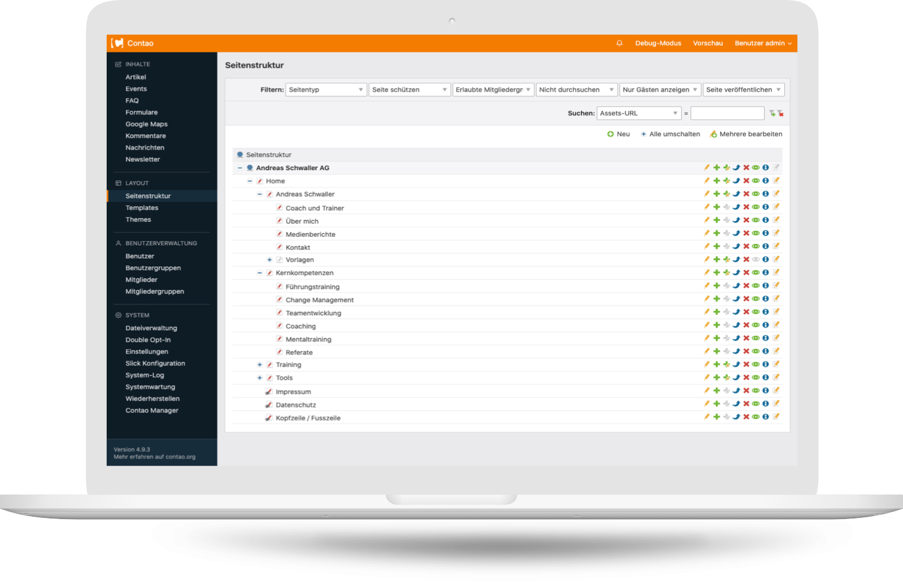This screenshot has width=903, height=588.
Task: Click the notification bell in header
Action: point(619,43)
